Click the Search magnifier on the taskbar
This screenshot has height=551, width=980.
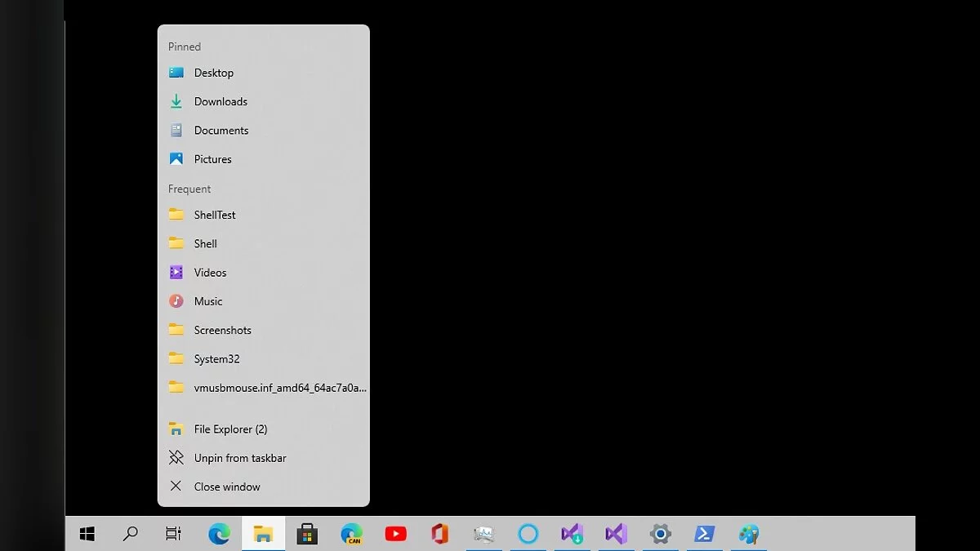131,534
